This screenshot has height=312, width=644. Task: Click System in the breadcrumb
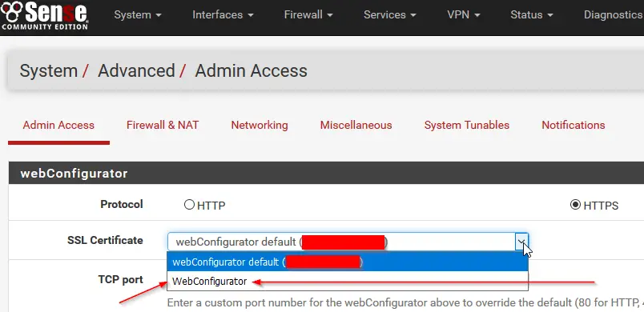[49, 70]
